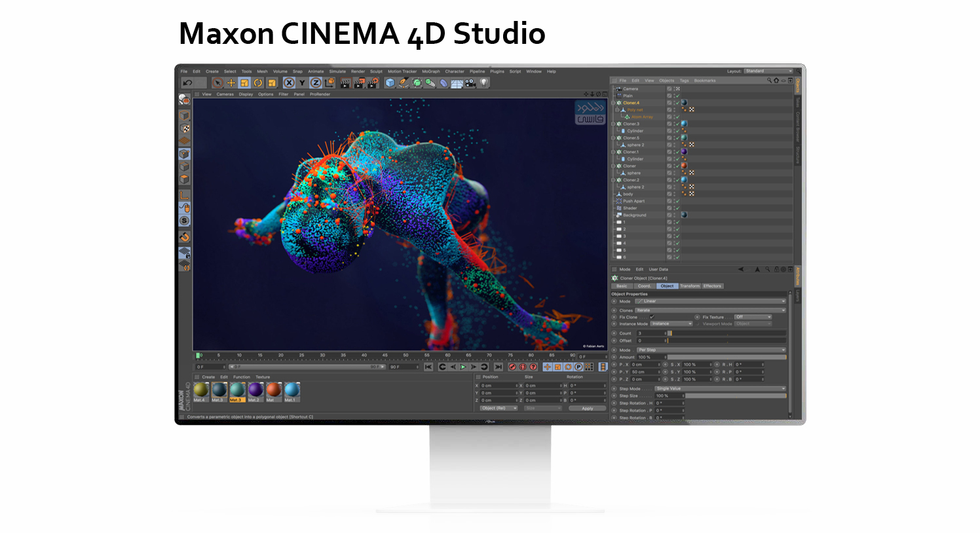Click the Record Active Objects button
This screenshot has width=980, height=533.
512,367
